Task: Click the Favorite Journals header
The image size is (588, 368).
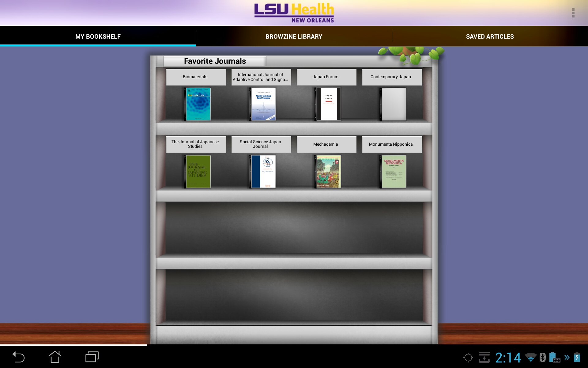Action: [x=215, y=61]
